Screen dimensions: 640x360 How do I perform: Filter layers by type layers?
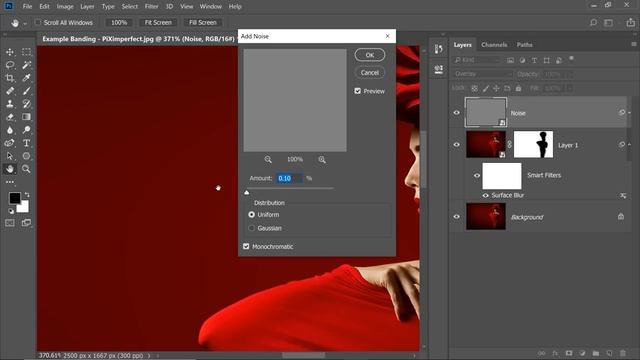pos(534,60)
